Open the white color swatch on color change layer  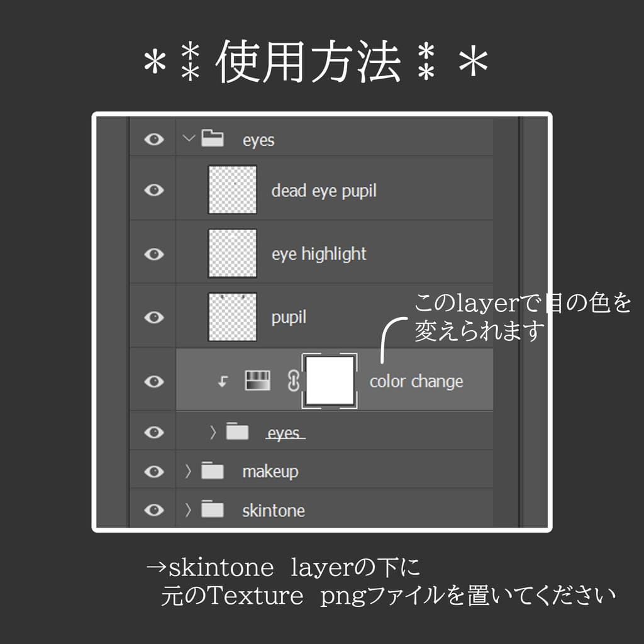point(330,380)
